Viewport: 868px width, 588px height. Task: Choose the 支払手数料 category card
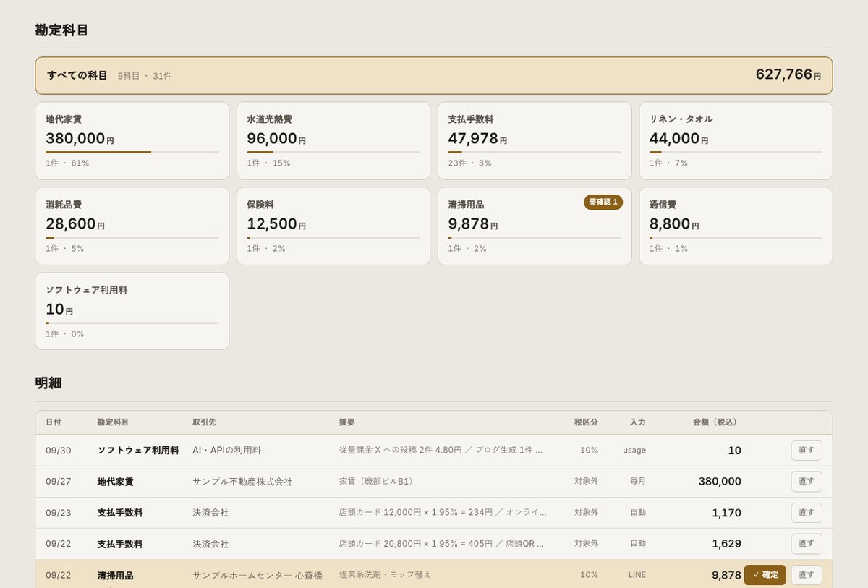tap(535, 140)
